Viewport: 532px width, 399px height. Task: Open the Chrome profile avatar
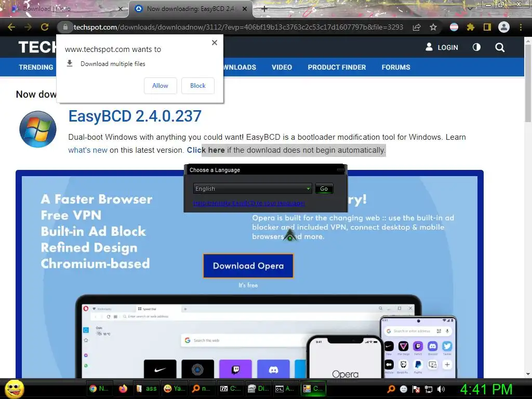(x=504, y=27)
